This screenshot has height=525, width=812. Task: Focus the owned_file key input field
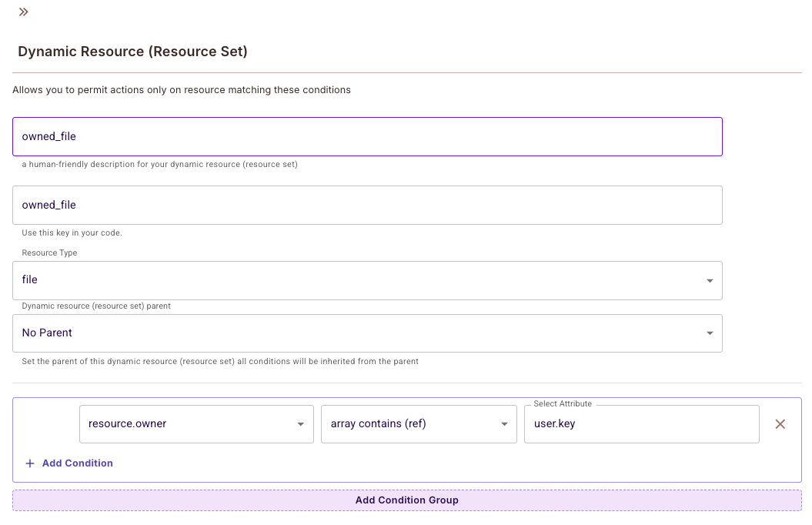click(x=367, y=205)
